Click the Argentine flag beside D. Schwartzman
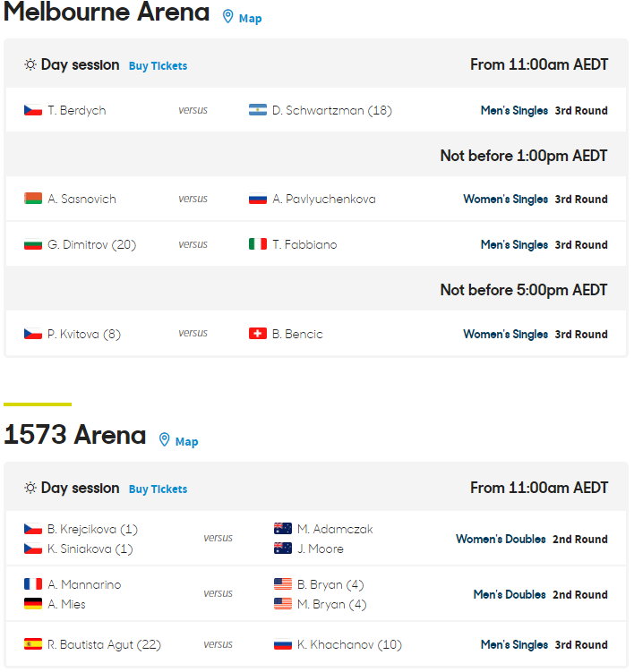The image size is (634, 672). click(x=258, y=111)
